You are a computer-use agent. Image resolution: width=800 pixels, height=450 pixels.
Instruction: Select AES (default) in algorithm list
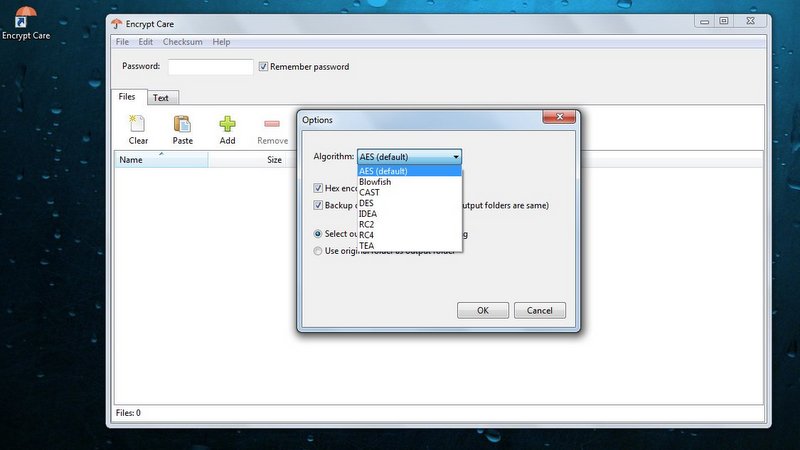coord(410,171)
